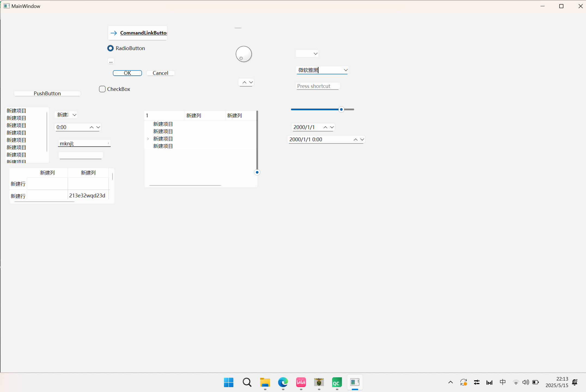
Task: Expand the third 新建项目 tree item
Action: [x=148, y=139]
